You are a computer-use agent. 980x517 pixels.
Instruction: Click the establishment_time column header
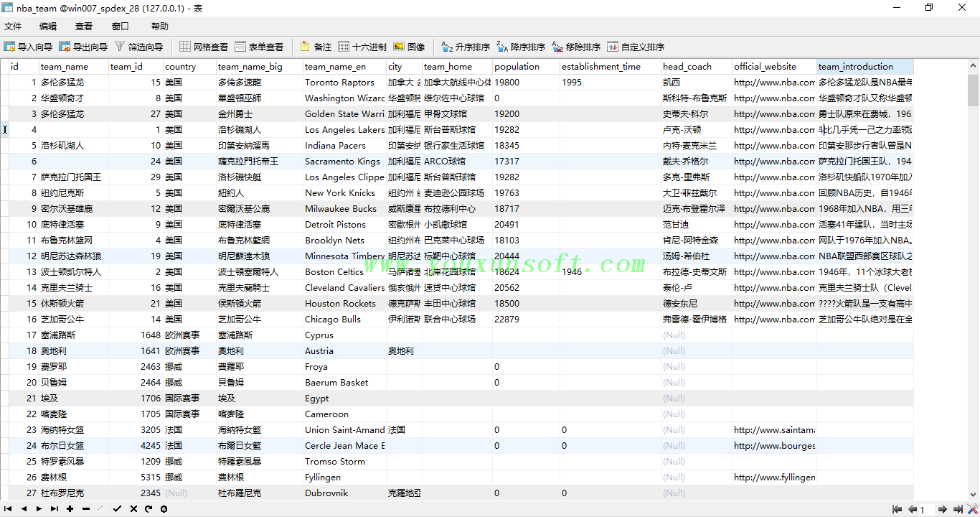click(611, 67)
